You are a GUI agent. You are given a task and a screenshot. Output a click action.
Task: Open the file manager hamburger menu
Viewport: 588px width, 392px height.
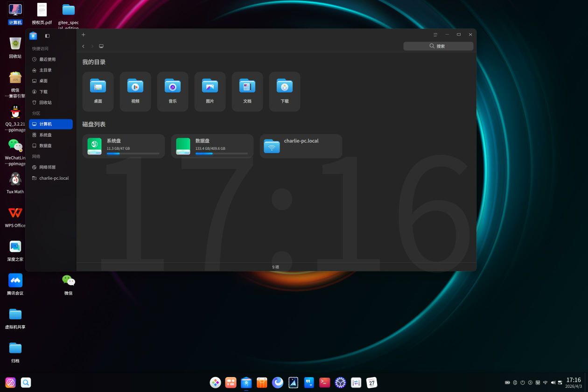[435, 35]
